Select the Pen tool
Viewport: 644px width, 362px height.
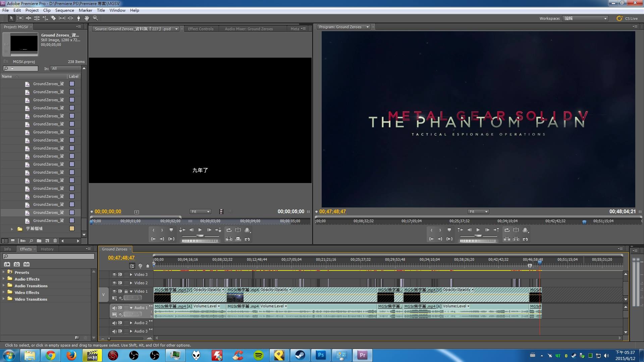click(x=79, y=18)
